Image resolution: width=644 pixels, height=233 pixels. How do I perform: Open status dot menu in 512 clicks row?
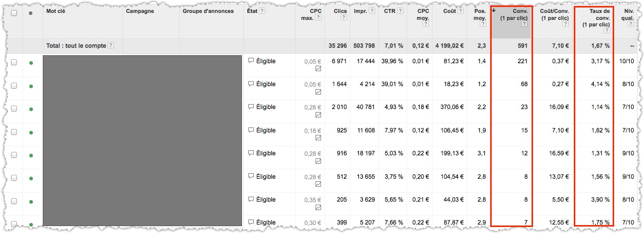point(31,179)
